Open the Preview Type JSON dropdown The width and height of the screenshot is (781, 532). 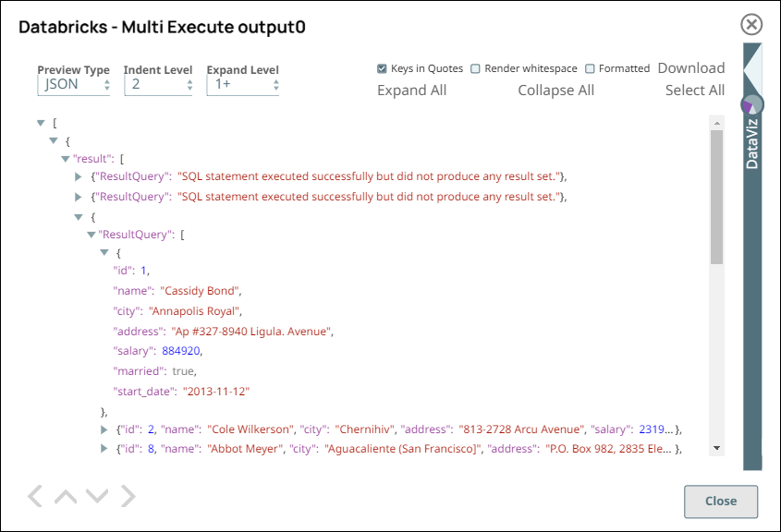[x=74, y=85]
